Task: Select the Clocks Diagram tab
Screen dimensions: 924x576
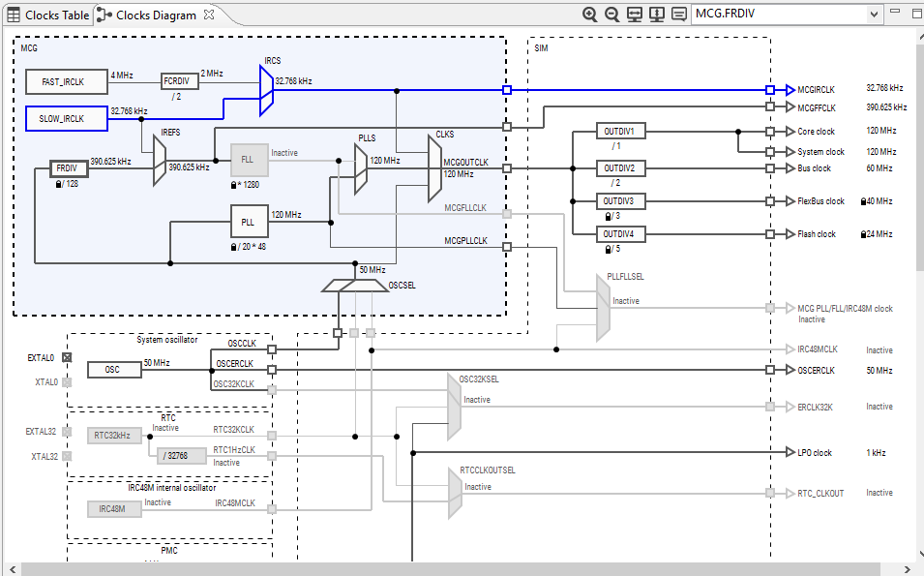Action: point(147,15)
